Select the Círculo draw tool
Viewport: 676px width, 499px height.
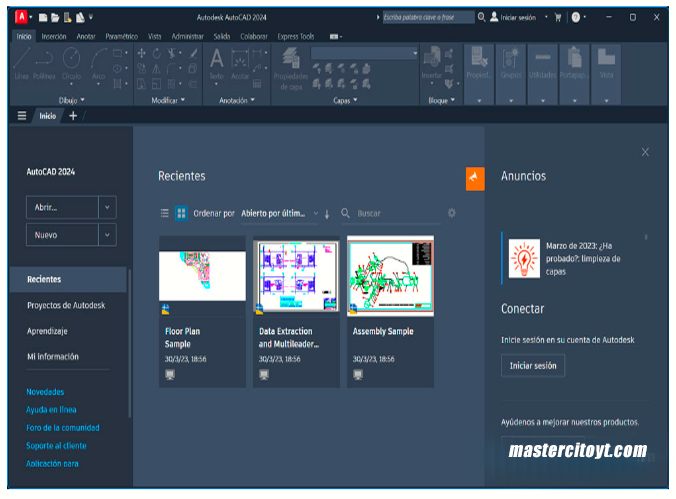click(x=72, y=64)
